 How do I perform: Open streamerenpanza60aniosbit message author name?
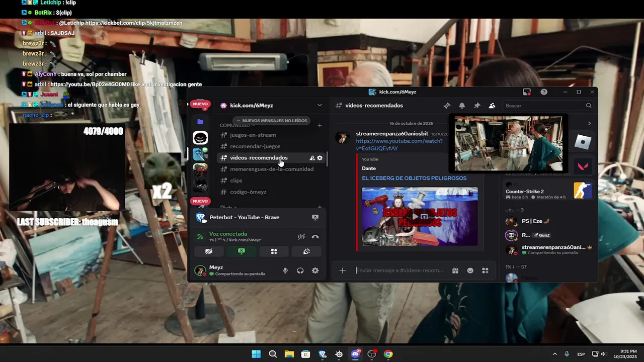tap(392, 134)
